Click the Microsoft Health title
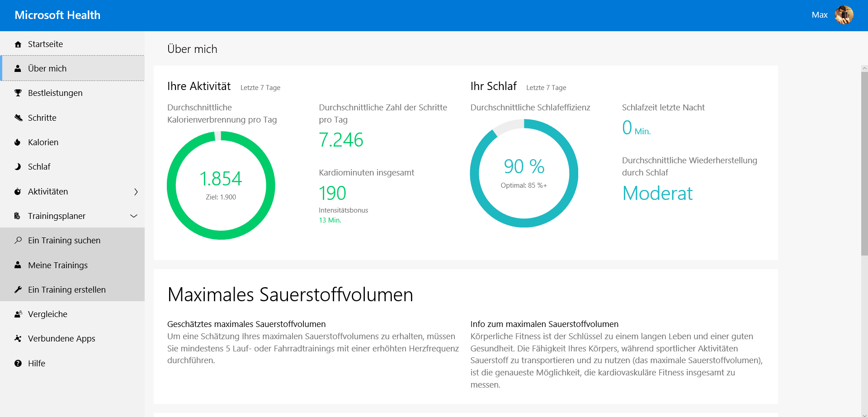The height and width of the screenshot is (417, 868). [57, 15]
